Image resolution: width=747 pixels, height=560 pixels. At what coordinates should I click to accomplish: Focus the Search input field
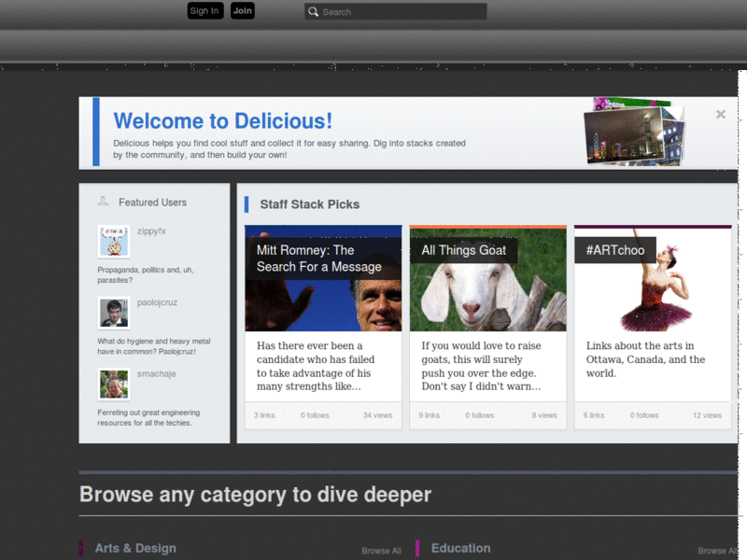click(x=395, y=12)
